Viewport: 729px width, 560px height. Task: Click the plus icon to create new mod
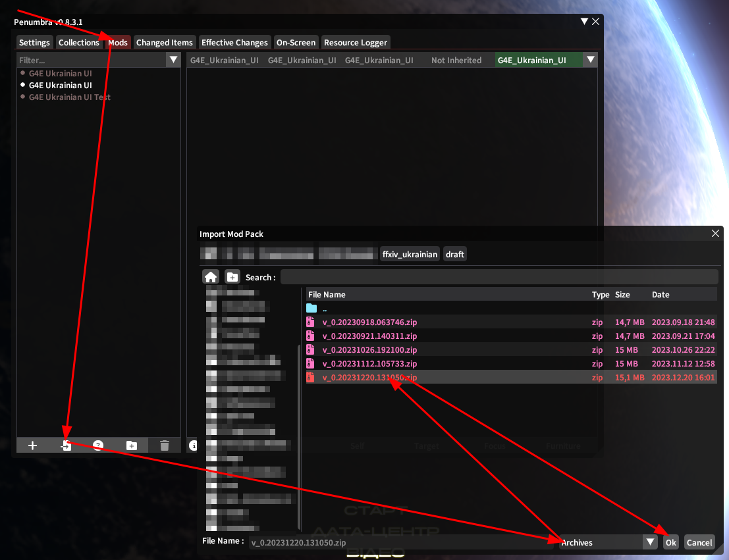point(32,445)
